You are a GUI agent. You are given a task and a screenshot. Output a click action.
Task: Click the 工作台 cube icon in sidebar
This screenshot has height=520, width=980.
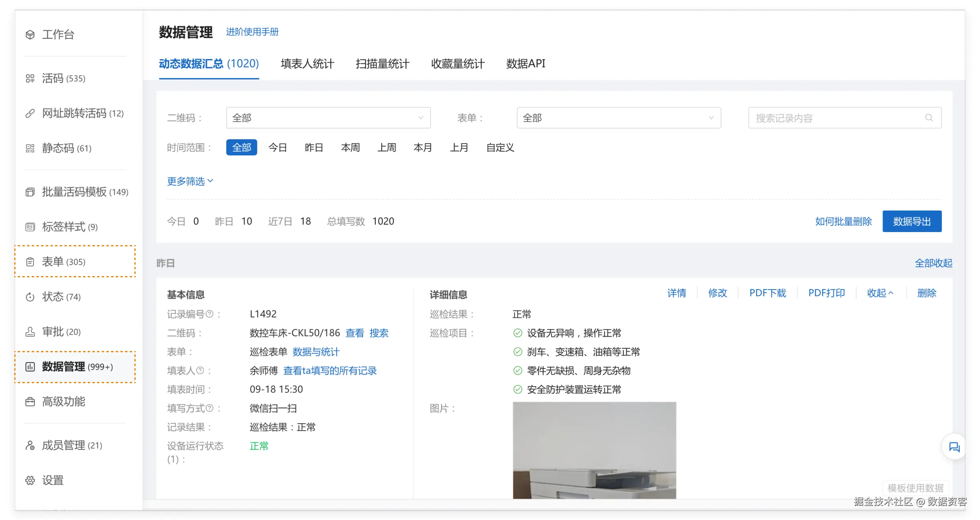(30, 35)
